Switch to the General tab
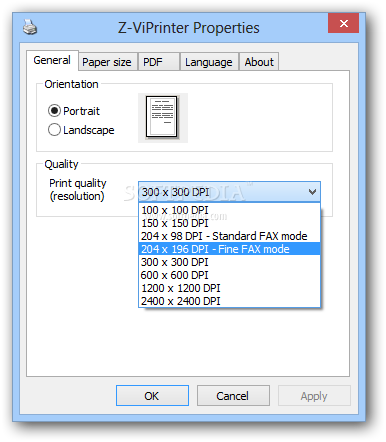The height and width of the screenshot is (442, 386). pyautogui.click(x=52, y=60)
